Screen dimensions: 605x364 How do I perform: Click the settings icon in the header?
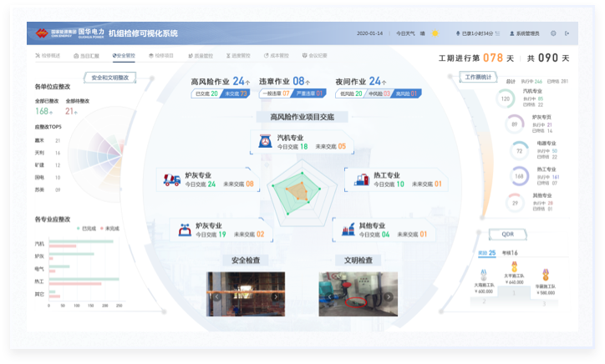coord(553,33)
